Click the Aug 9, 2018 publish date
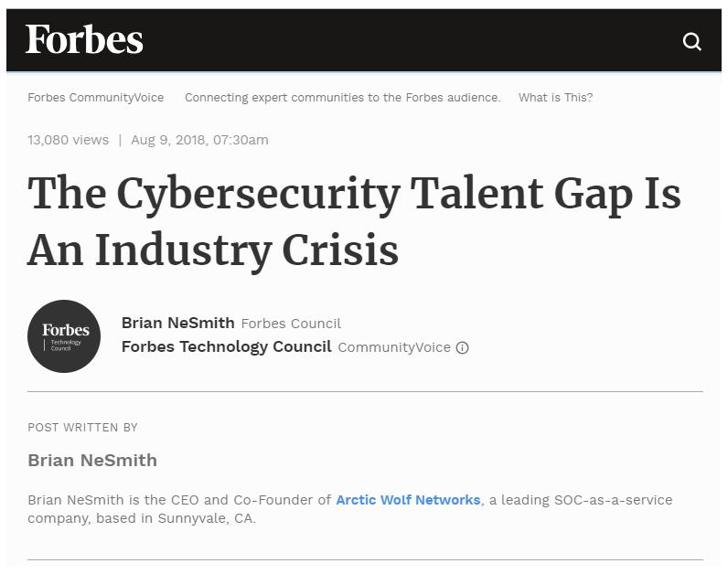This screenshot has width=728, height=574. [x=199, y=140]
